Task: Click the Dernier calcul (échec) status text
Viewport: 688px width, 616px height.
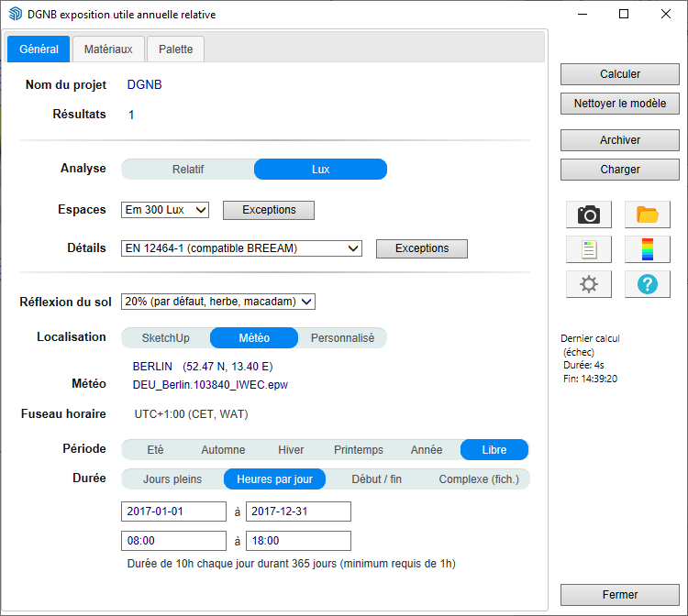Action: click(x=590, y=345)
